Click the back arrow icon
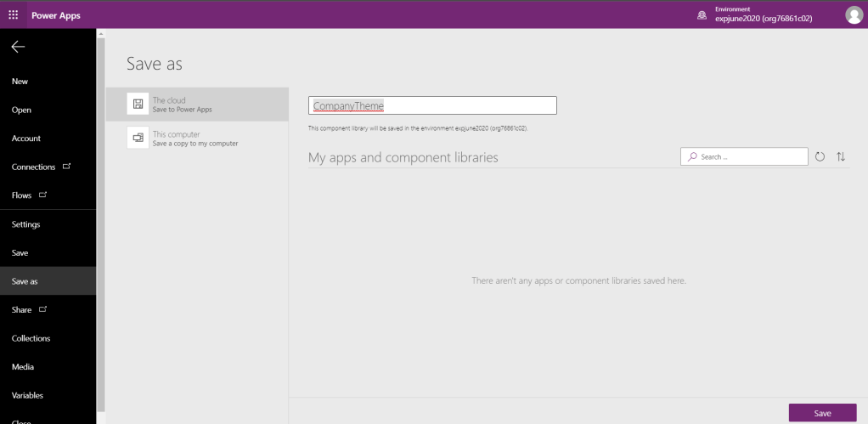This screenshot has height=424, width=868. (18, 47)
